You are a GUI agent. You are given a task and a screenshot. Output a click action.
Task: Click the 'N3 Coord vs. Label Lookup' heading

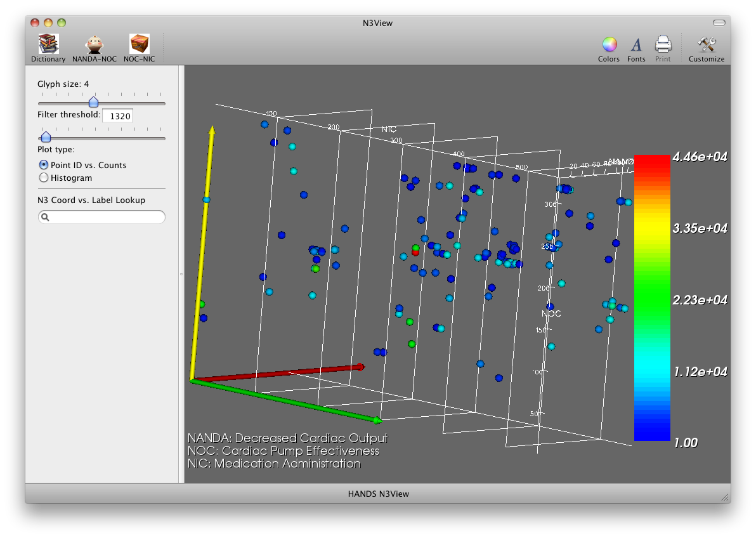coord(91,200)
